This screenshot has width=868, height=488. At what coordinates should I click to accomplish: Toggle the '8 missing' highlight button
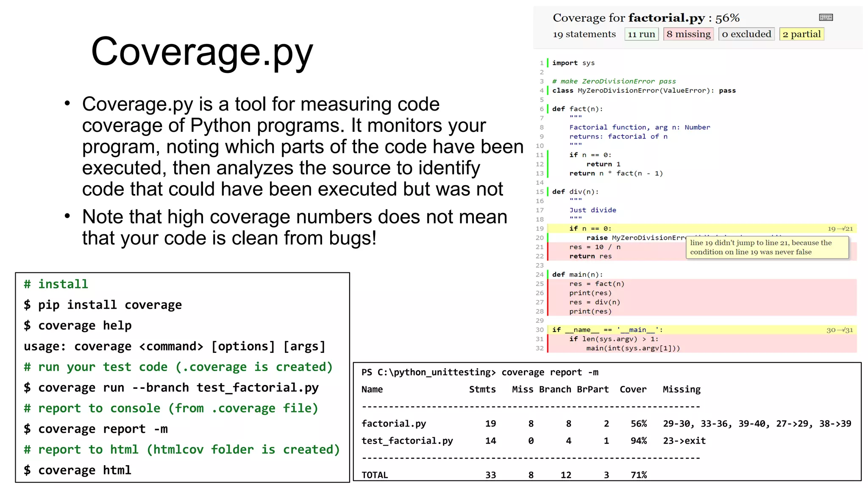[x=688, y=34]
